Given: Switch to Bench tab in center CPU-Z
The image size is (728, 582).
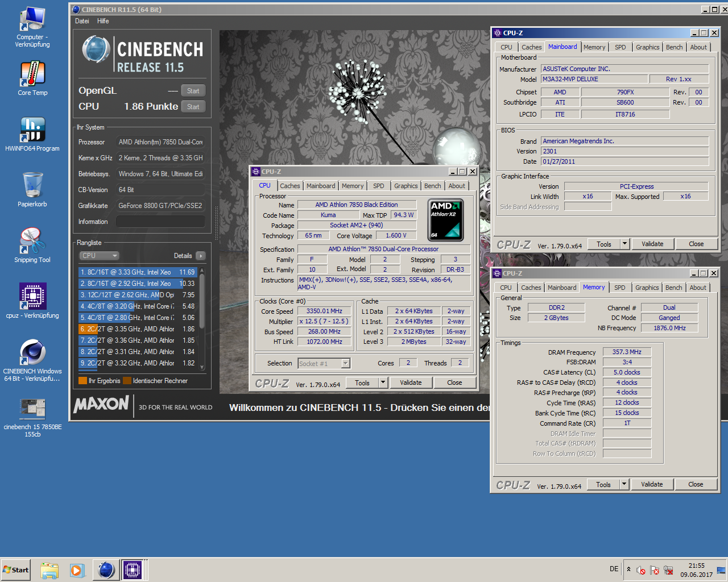Looking at the screenshot, I should point(432,186).
